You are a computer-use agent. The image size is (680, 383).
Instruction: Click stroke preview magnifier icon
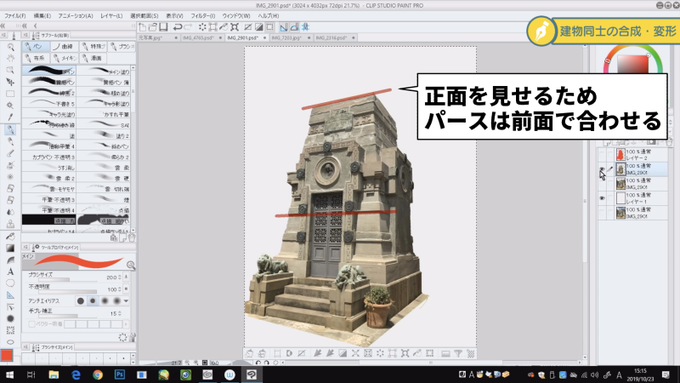point(131,265)
